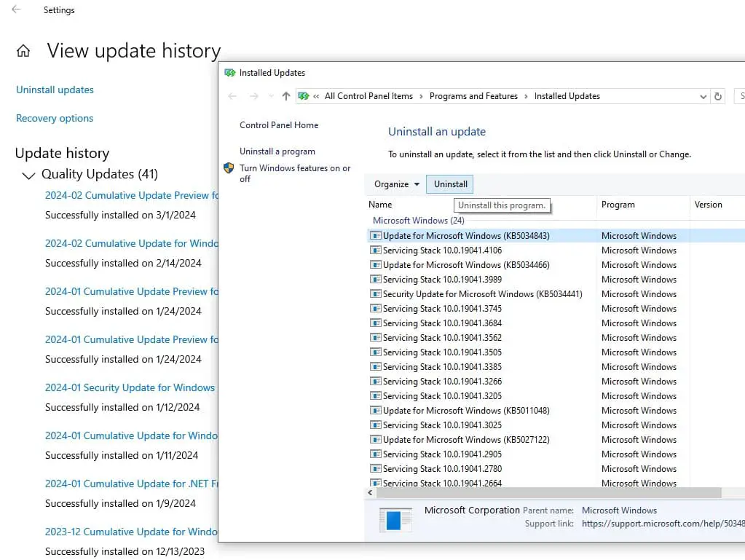The width and height of the screenshot is (745, 560).
Task: Click the icon of update KB5034843
Action: click(x=375, y=236)
